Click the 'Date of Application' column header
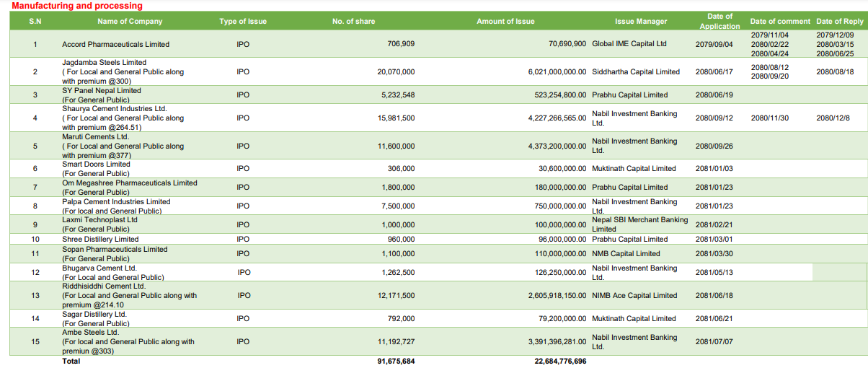Viewport: 868px width, 368px height. click(719, 21)
